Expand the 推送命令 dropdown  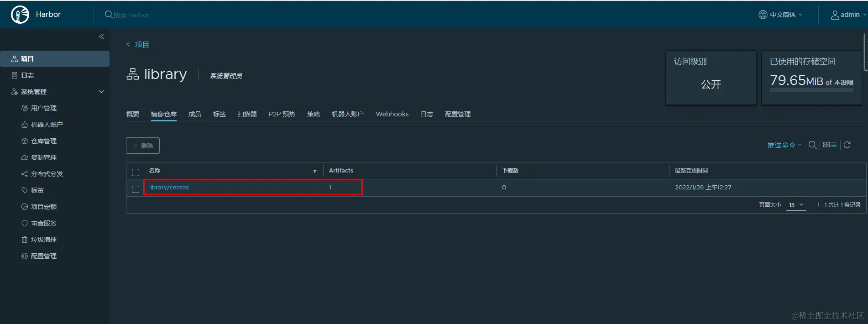784,145
